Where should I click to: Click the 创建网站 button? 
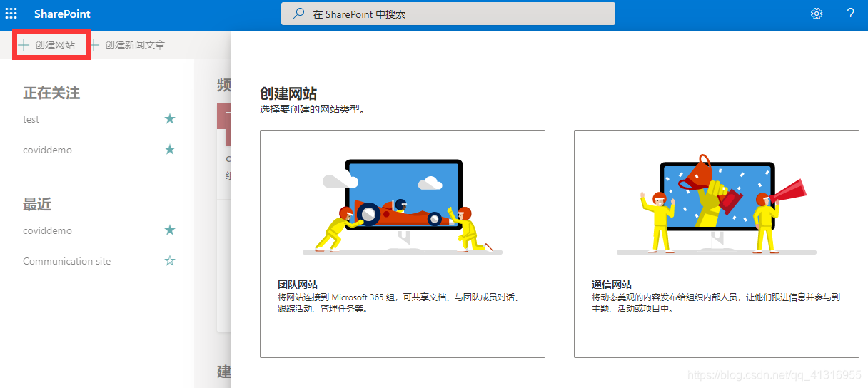point(48,45)
